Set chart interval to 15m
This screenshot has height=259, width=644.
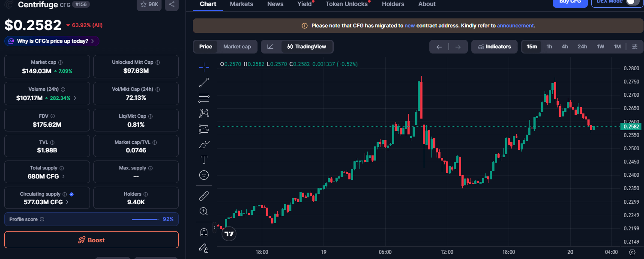tap(532, 47)
